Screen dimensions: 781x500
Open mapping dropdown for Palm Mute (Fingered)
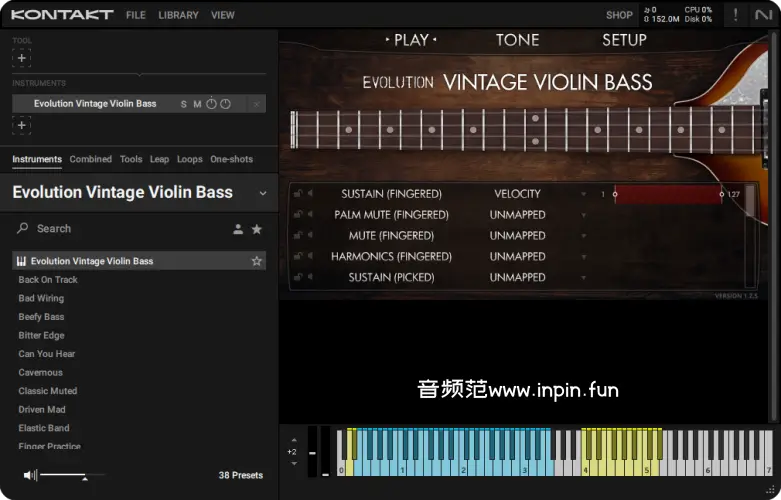[583, 215]
